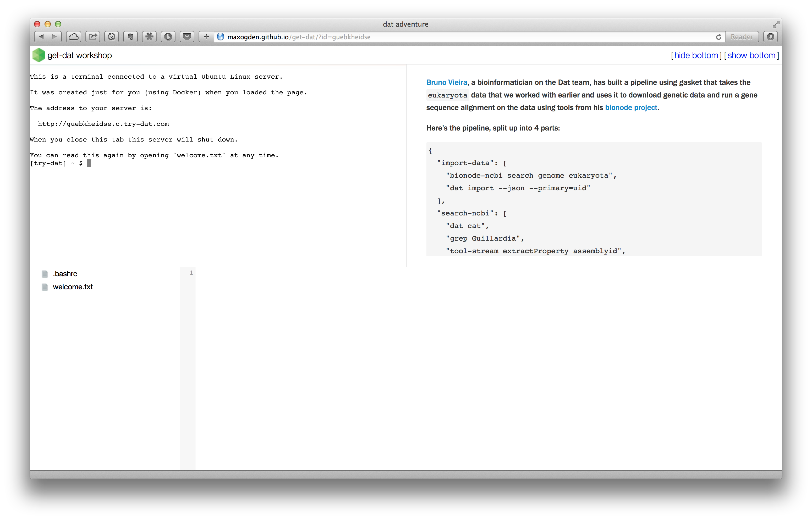This screenshot has height=520, width=812.
Task: Click the get-dat workshop title
Action: 80,55
